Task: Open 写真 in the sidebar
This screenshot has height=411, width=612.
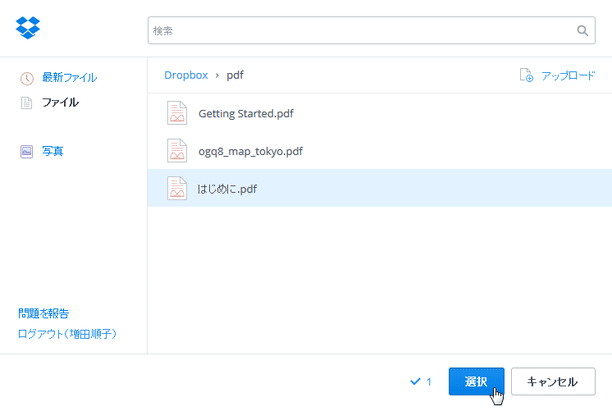Action: point(53,151)
